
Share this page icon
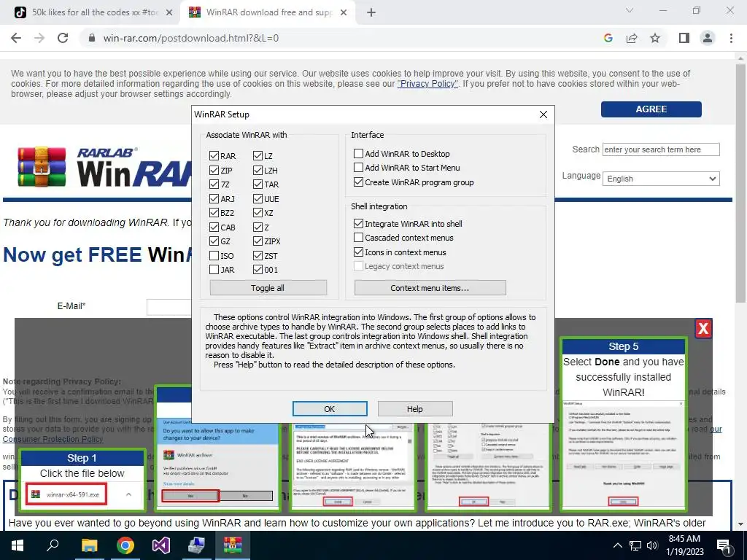[x=632, y=38]
